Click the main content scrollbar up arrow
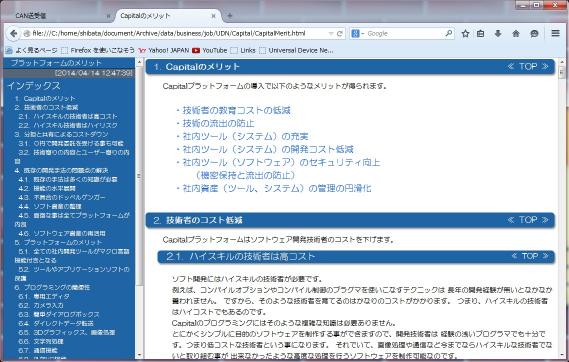The image size is (569, 362). pyautogui.click(x=562, y=62)
